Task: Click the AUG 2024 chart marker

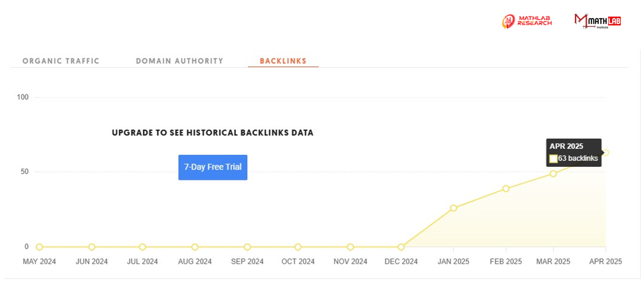Action: point(195,246)
